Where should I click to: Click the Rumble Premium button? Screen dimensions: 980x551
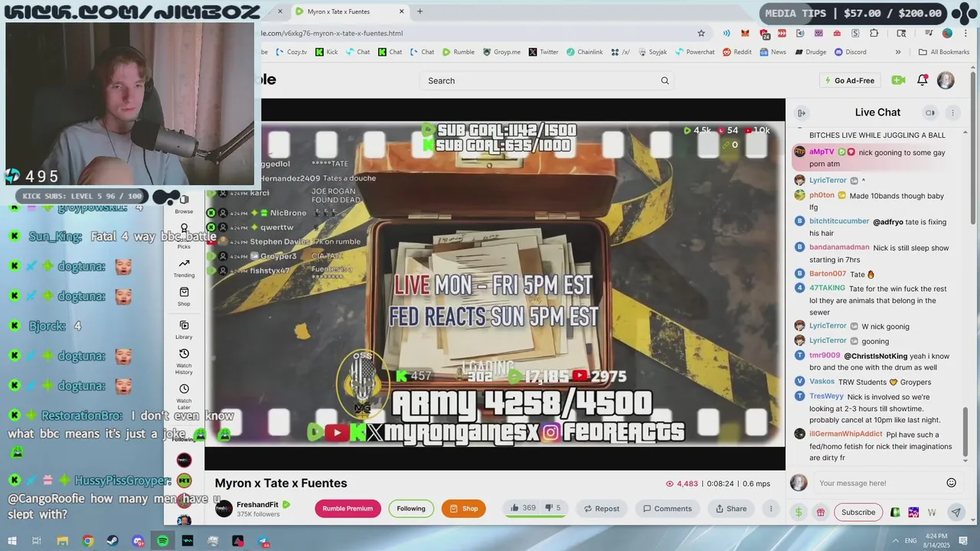point(348,508)
